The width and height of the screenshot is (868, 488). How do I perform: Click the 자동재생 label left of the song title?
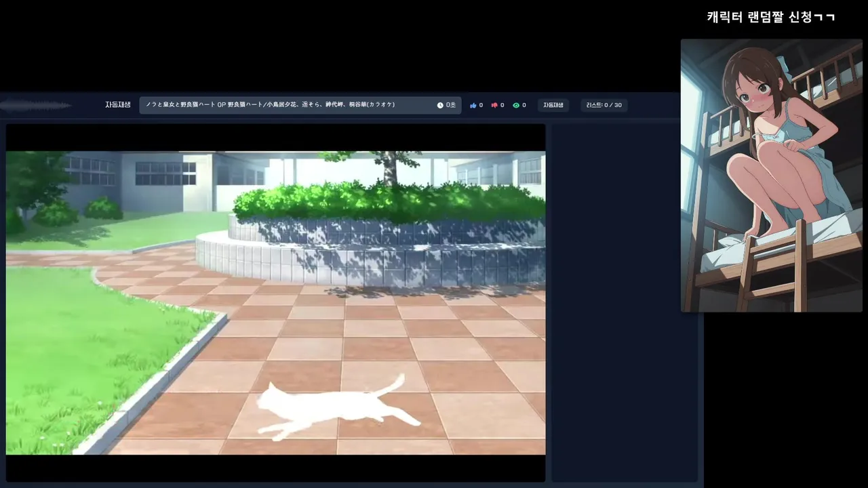(117, 105)
